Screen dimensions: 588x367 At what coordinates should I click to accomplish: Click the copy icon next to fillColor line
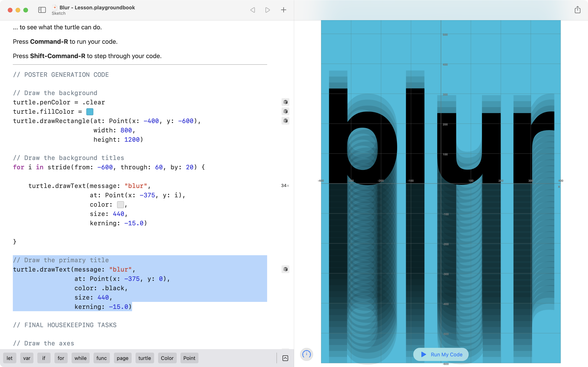tap(285, 111)
